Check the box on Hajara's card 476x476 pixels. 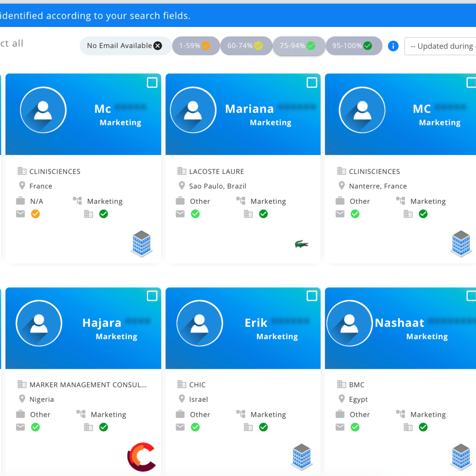[x=152, y=296]
